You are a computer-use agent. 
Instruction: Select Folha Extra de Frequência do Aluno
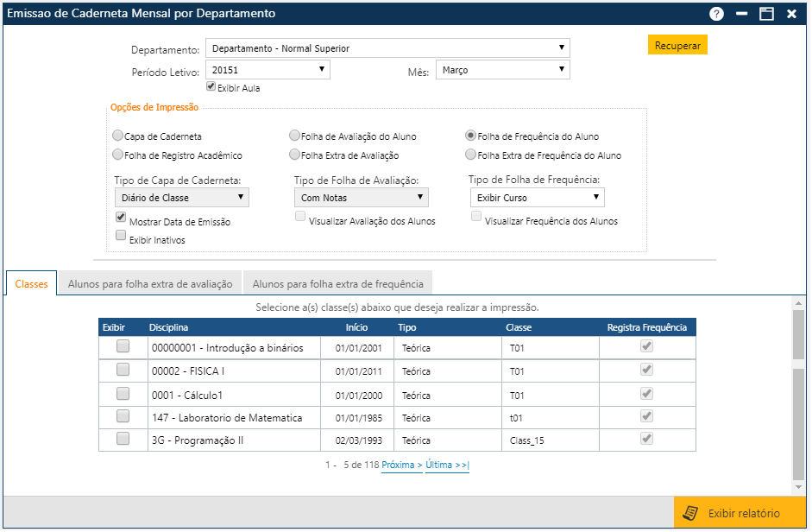470,155
